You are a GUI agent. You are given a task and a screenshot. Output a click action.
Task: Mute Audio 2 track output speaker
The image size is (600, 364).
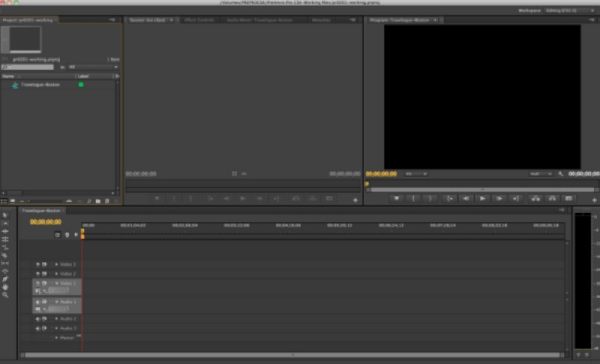38,318
